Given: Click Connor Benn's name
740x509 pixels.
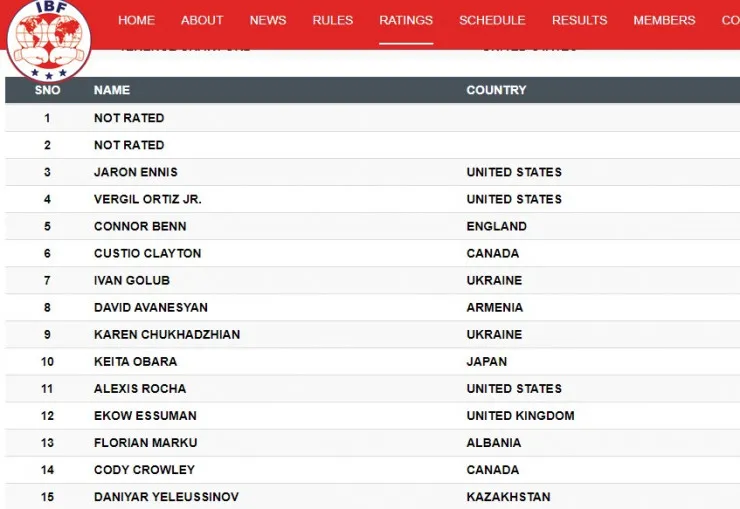Looking at the screenshot, I should tap(140, 226).
